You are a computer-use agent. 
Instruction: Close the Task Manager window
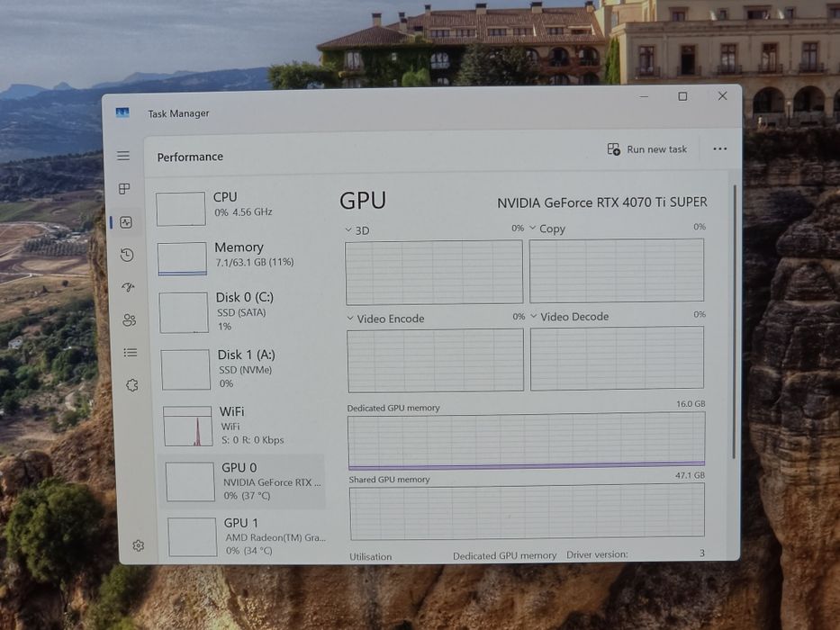tap(722, 96)
